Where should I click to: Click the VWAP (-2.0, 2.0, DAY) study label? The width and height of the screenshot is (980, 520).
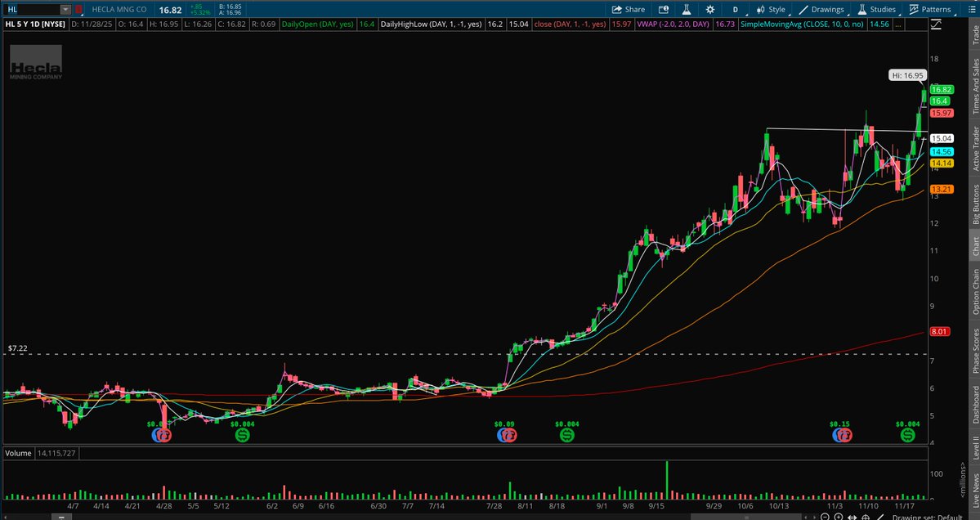[673, 25]
